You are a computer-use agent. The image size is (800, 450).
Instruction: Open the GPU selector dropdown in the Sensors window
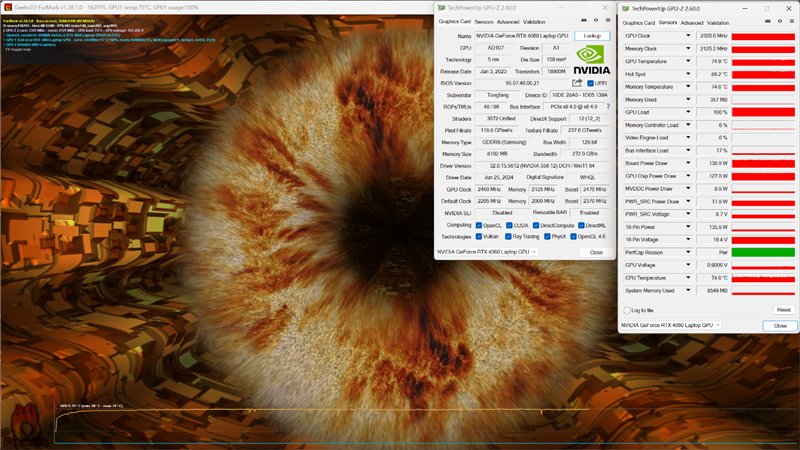pos(670,325)
